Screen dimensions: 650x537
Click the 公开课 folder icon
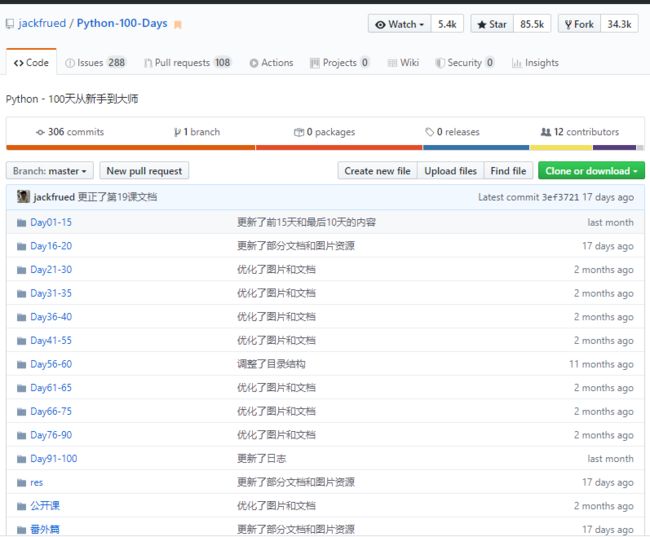(x=22, y=507)
